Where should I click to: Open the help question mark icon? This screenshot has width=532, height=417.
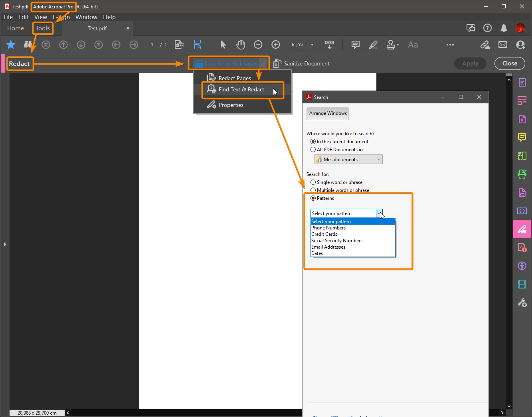487,28
